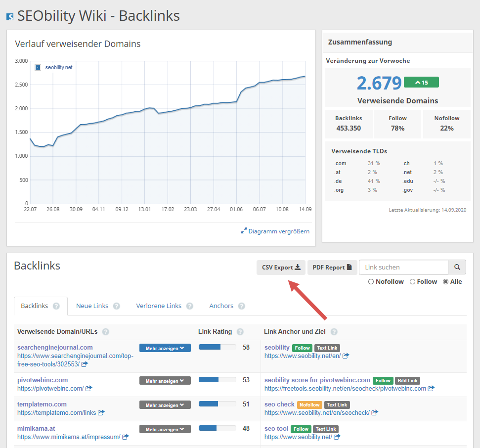
Task: Select the Follow radio filter
Action: pyautogui.click(x=413, y=282)
